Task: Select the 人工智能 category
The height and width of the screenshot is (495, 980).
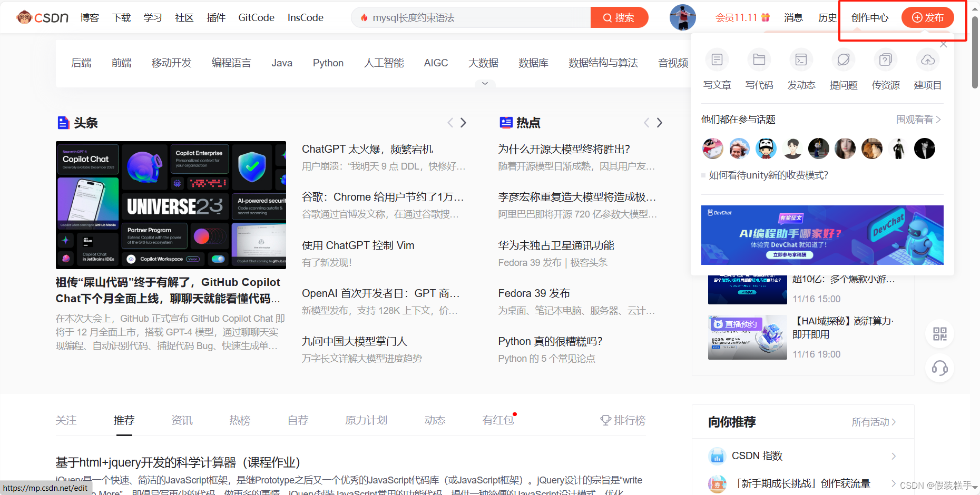Action: pos(384,63)
